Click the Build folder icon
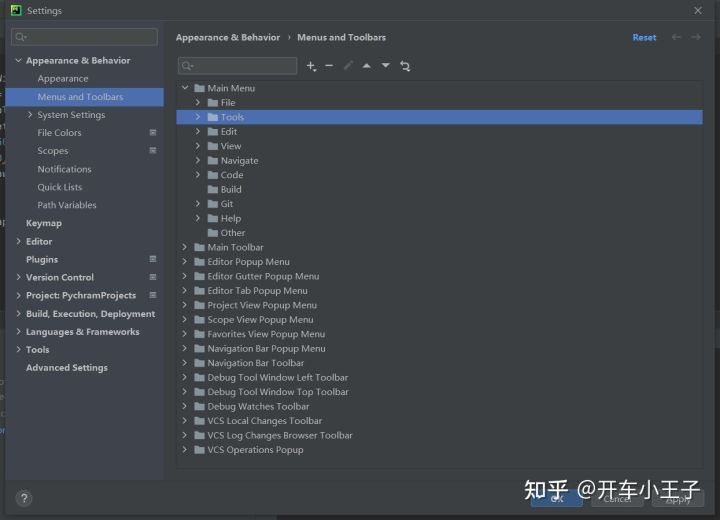Image resolution: width=720 pixels, height=520 pixels. (x=213, y=189)
